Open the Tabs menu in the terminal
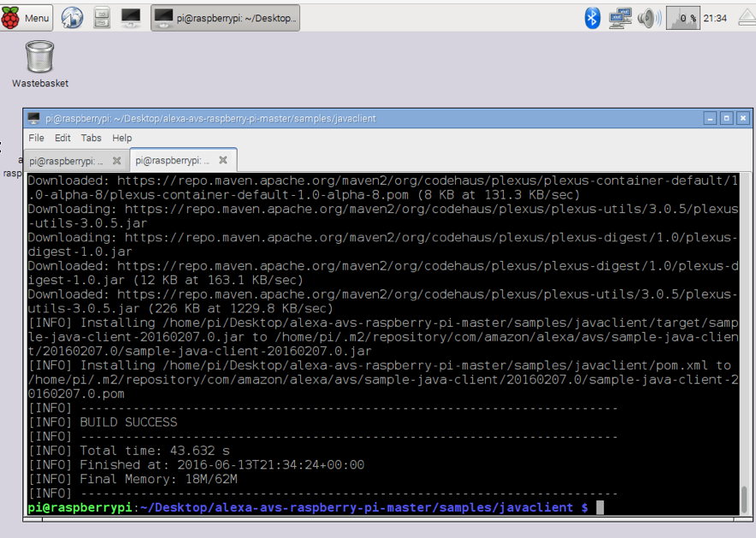This screenshot has height=538, width=756. coord(92,138)
